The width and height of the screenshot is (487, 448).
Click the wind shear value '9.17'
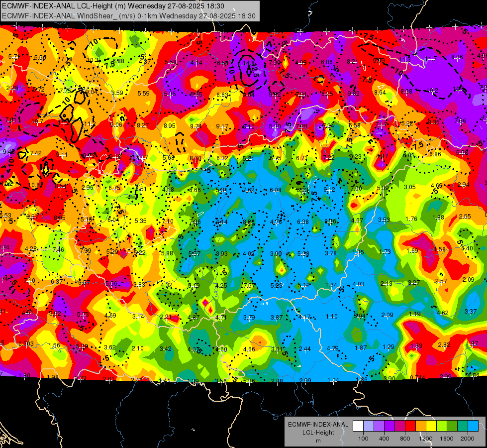tap(222, 126)
